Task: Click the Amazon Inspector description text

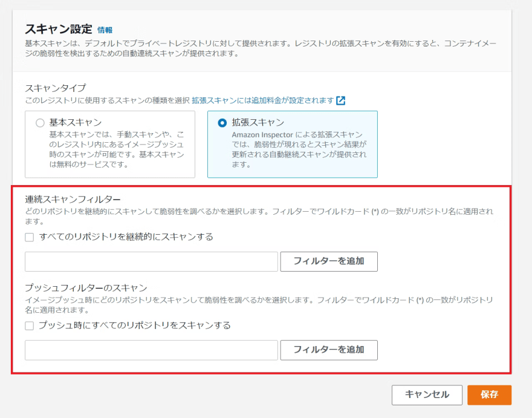Action: pyautogui.click(x=299, y=150)
